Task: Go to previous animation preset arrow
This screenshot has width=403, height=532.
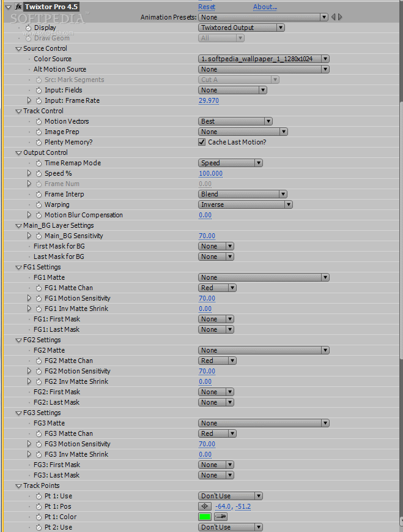Action: point(333,17)
